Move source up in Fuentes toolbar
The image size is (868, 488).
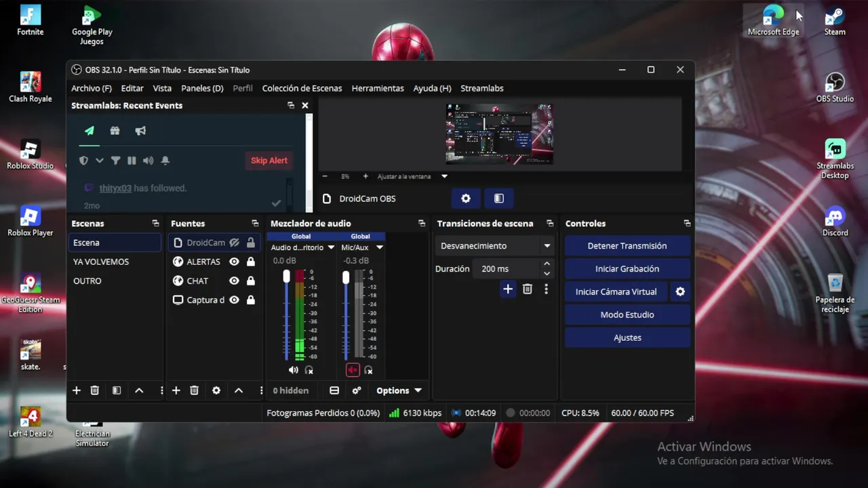pyautogui.click(x=239, y=390)
